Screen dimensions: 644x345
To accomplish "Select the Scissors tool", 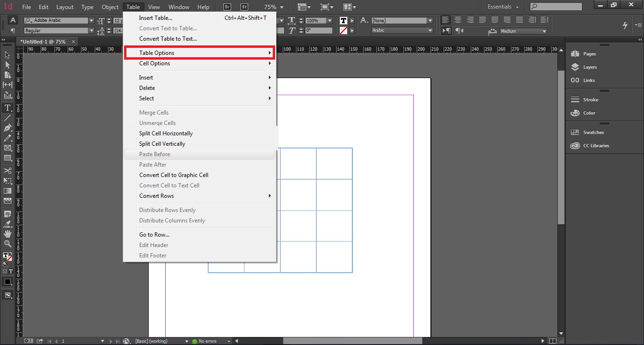I will (x=7, y=171).
